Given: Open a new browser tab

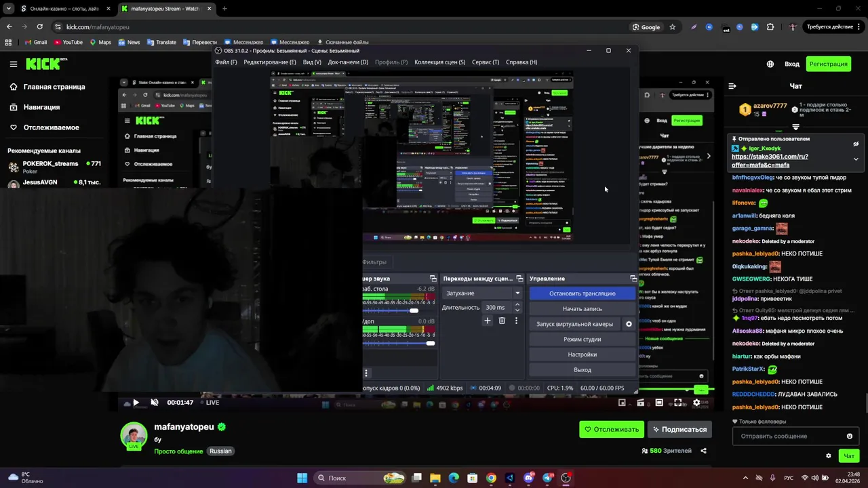Looking at the screenshot, I should point(224,9).
